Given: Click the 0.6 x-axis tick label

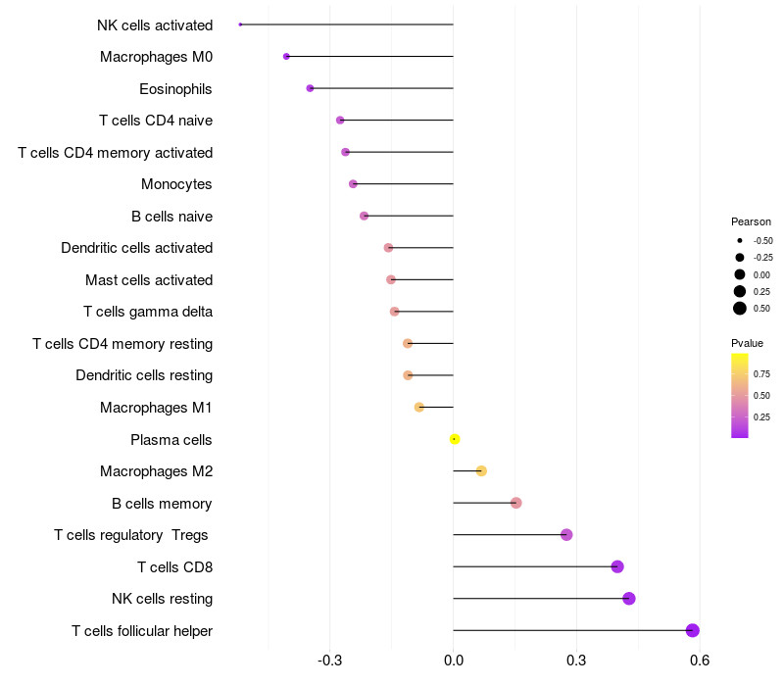Looking at the screenshot, I should pyautogui.click(x=700, y=661).
